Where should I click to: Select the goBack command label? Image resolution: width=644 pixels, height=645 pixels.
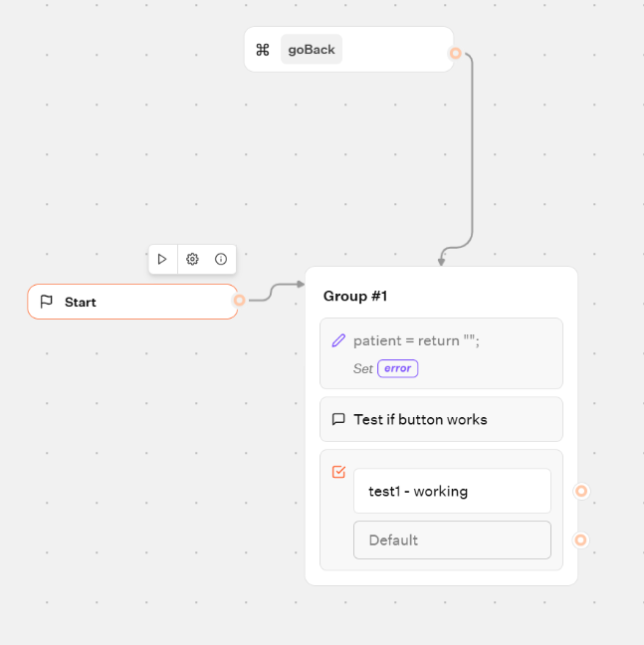(312, 50)
